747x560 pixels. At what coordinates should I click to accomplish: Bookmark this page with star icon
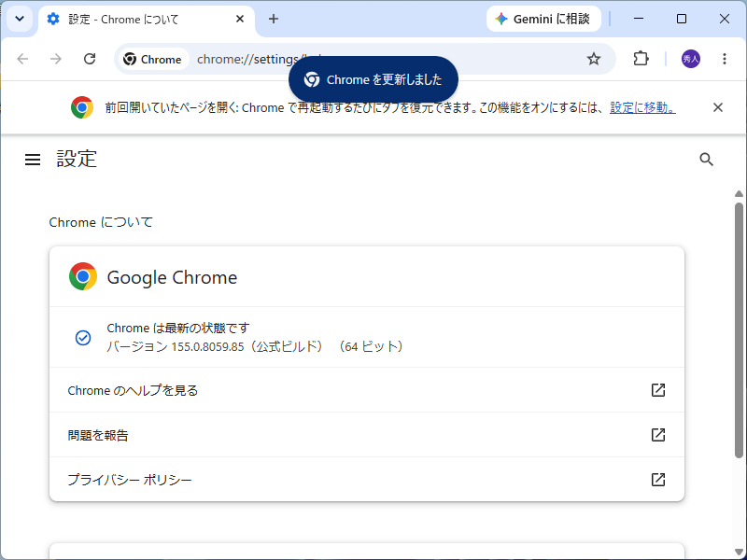[594, 59]
